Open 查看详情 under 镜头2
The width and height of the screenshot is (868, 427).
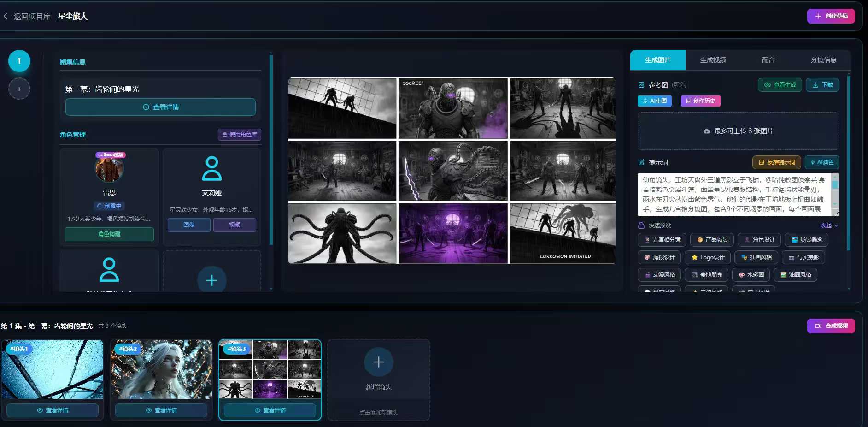161,410
